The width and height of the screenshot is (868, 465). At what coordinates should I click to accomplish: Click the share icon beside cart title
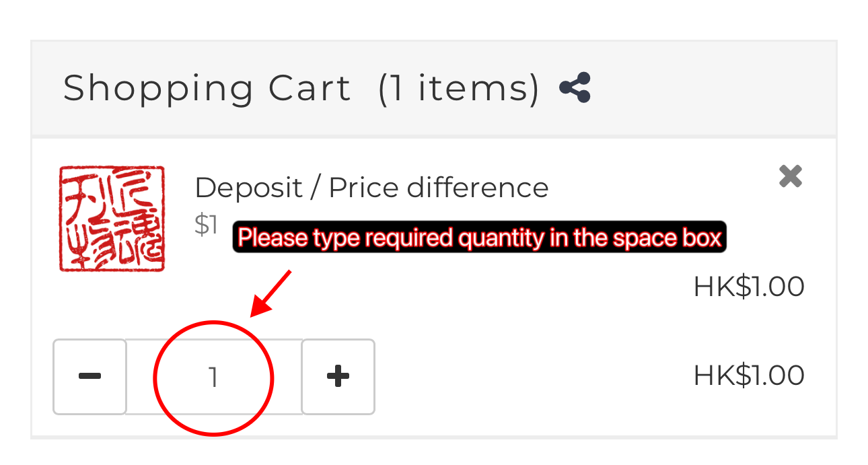click(575, 88)
